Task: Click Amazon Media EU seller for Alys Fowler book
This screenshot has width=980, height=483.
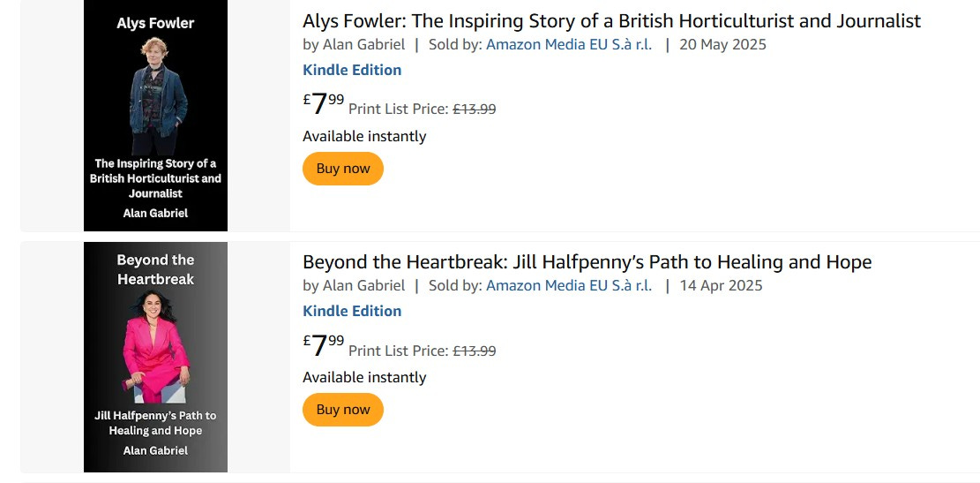Action: [569, 44]
